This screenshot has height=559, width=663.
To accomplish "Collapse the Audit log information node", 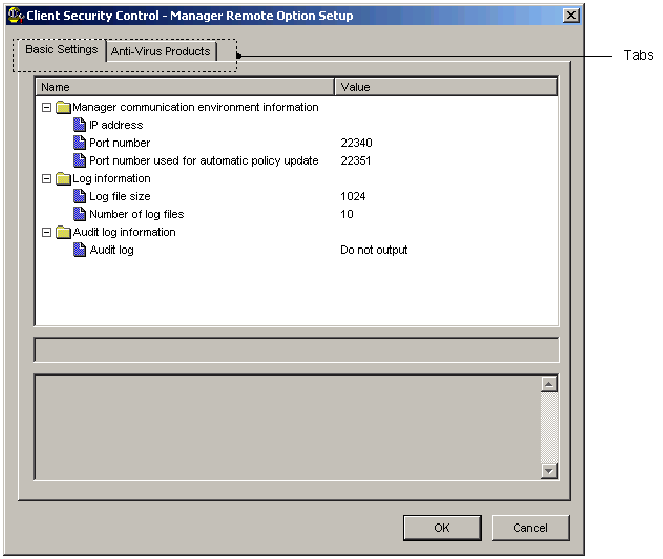I will [x=47, y=232].
